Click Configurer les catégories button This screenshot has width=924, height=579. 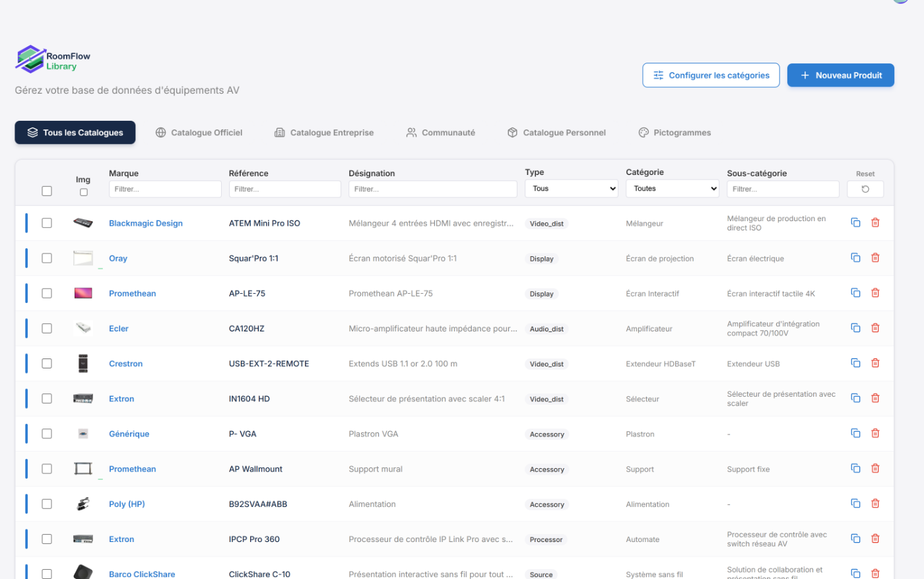pos(711,75)
